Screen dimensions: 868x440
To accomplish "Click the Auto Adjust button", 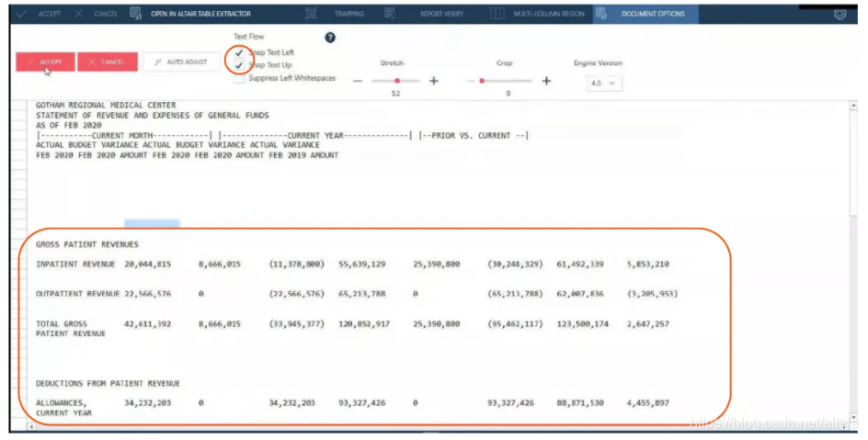I will click(x=181, y=62).
